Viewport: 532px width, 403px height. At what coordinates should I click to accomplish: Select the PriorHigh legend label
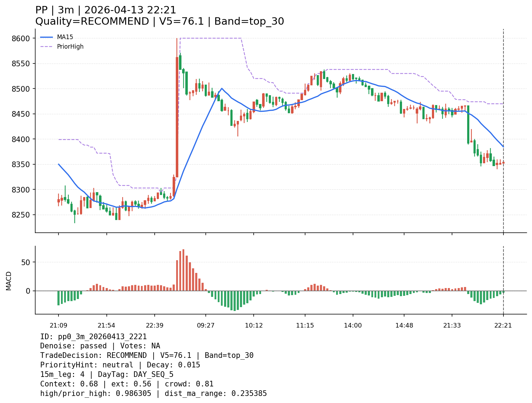[70, 47]
